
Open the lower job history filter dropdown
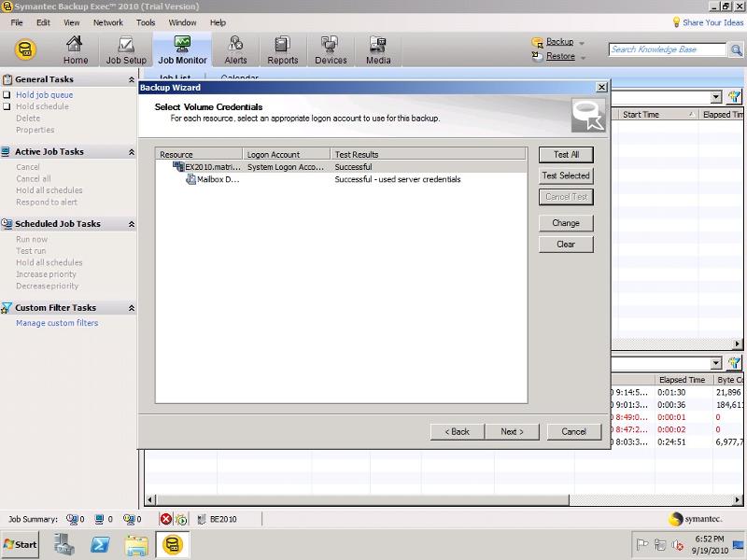(x=716, y=363)
